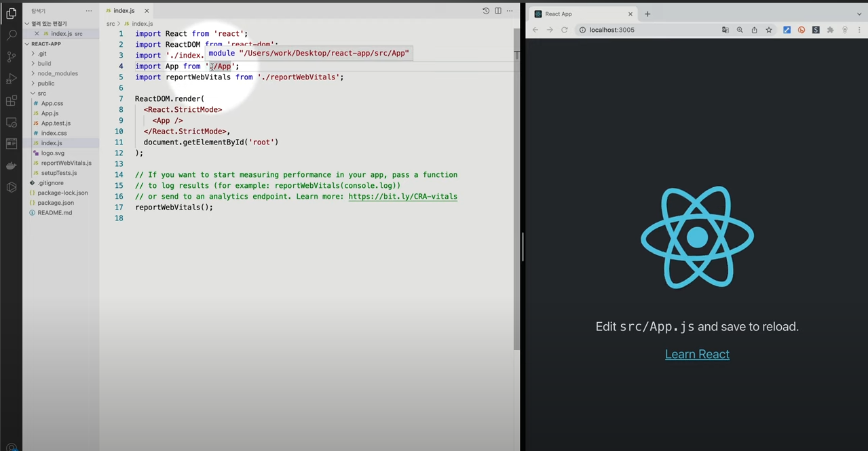
Task: Open the Run and Debug view
Action: (11, 79)
